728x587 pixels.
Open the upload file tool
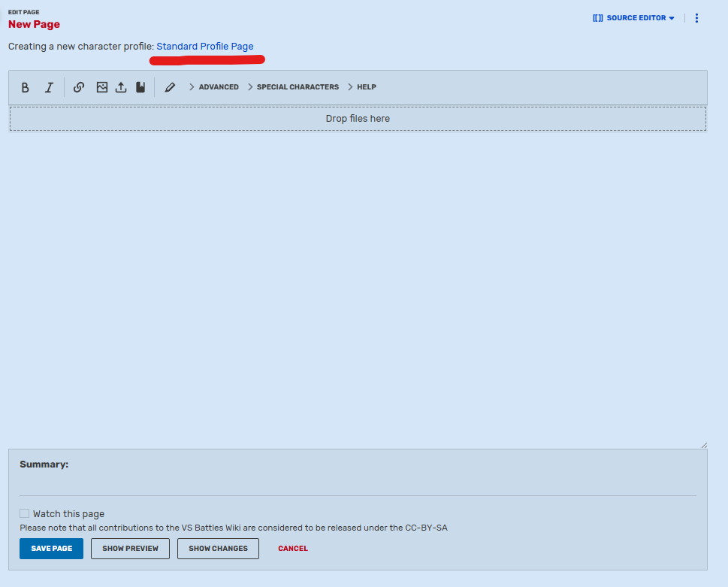tap(121, 87)
